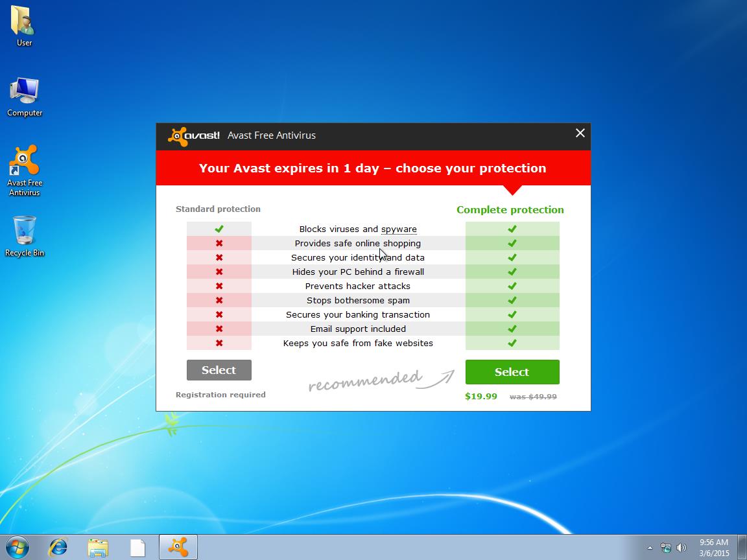The image size is (747, 560).
Task: Click the 'Registration required' note
Action: pos(220,395)
